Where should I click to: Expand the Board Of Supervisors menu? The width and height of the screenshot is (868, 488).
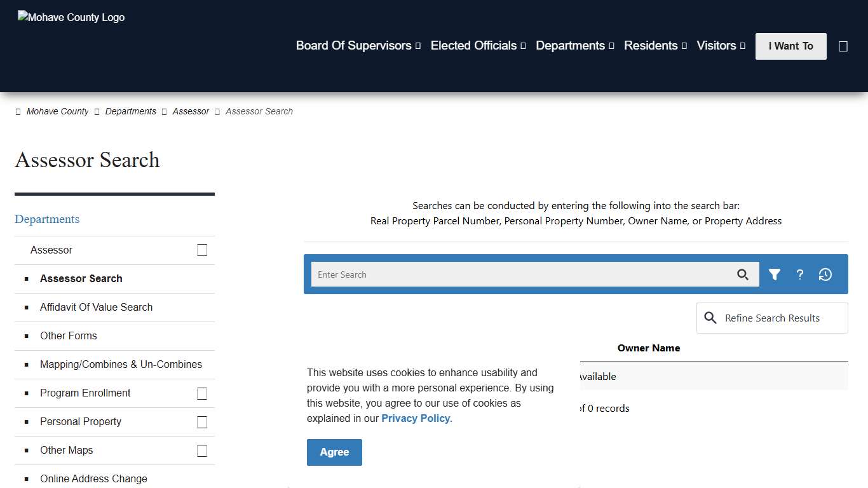coord(358,46)
